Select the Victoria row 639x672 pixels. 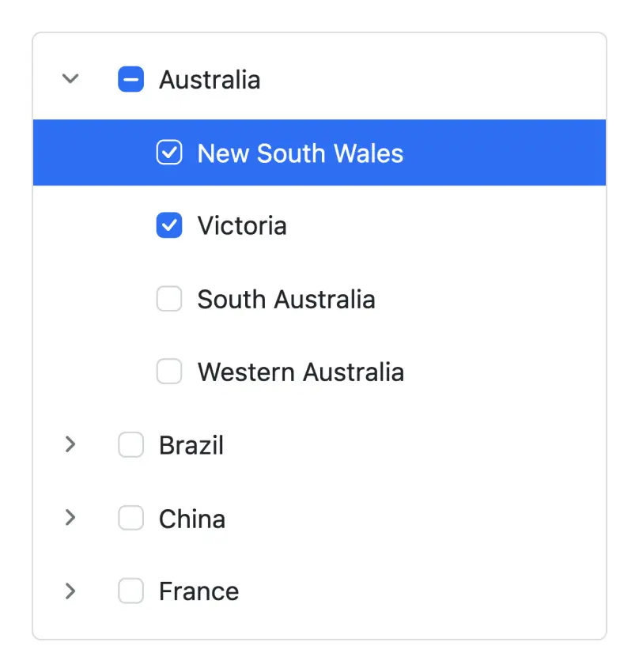(x=242, y=225)
